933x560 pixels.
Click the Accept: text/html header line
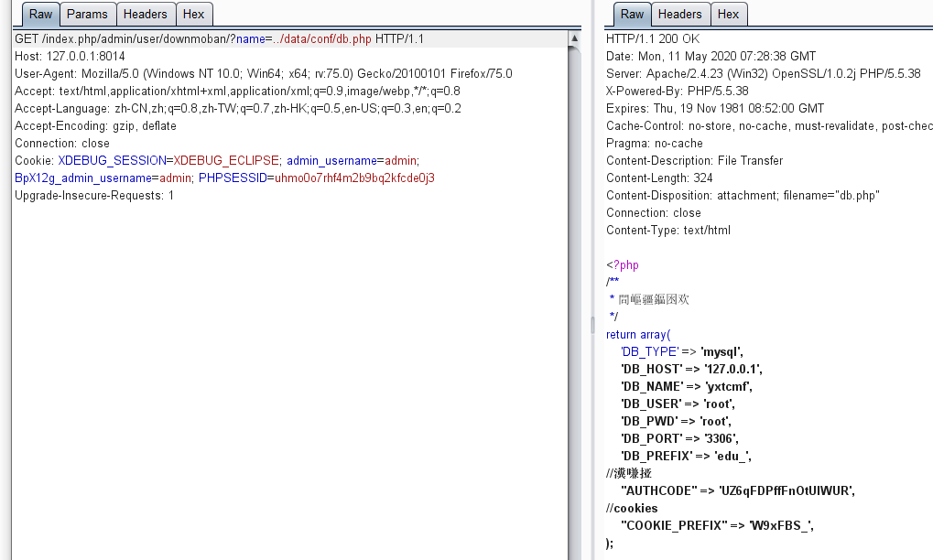coord(237,91)
